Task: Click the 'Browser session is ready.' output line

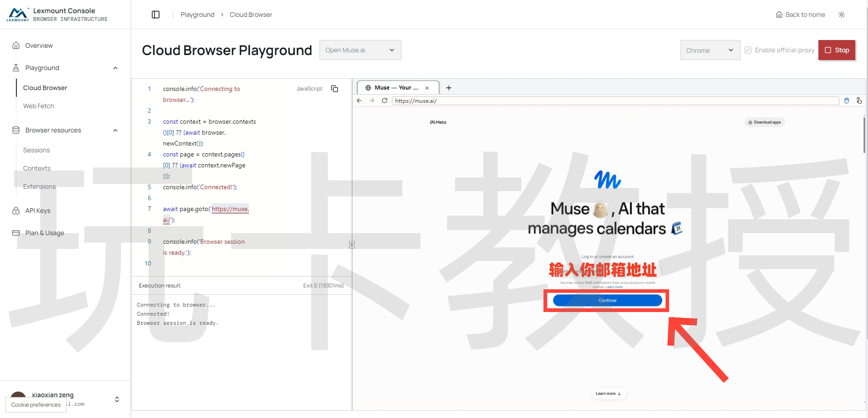Action: 178,323
